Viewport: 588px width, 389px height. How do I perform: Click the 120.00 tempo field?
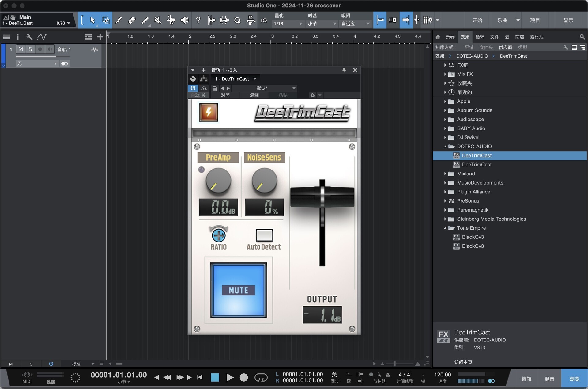pos(442,375)
